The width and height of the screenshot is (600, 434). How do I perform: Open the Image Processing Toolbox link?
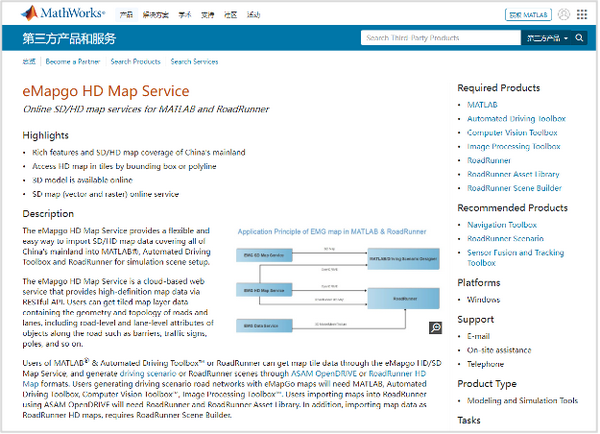pos(515,147)
